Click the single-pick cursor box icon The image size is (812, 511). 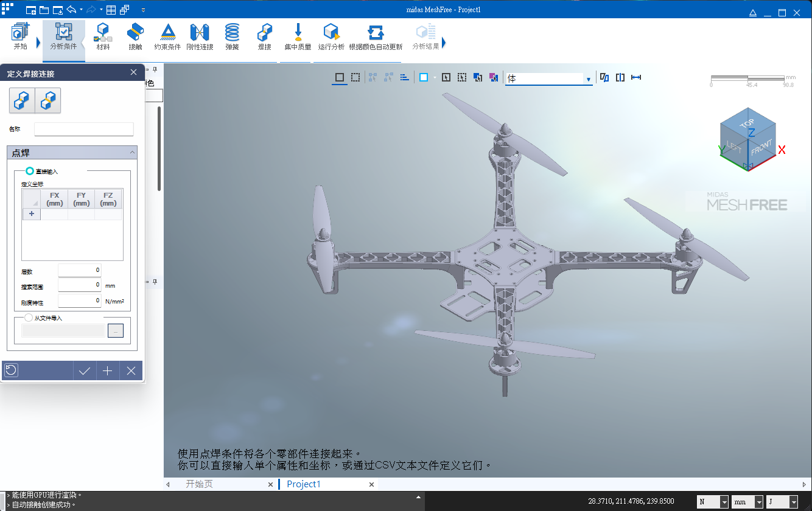click(x=446, y=77)
